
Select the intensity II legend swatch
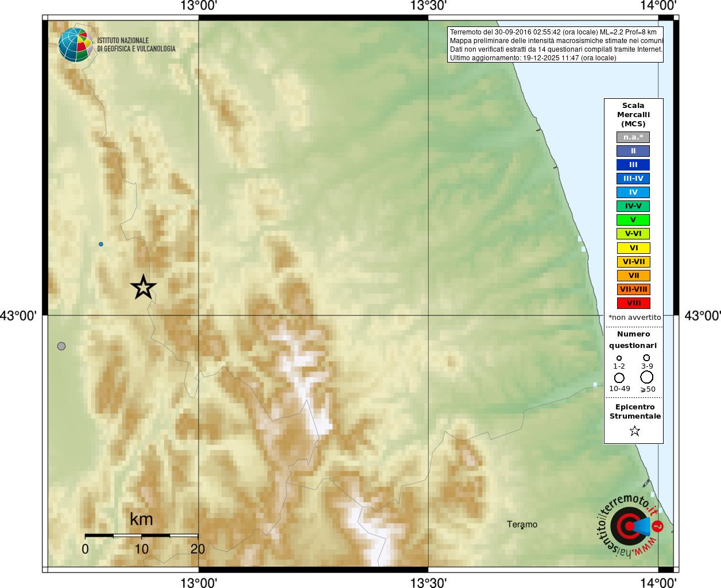tap(633, 151)
